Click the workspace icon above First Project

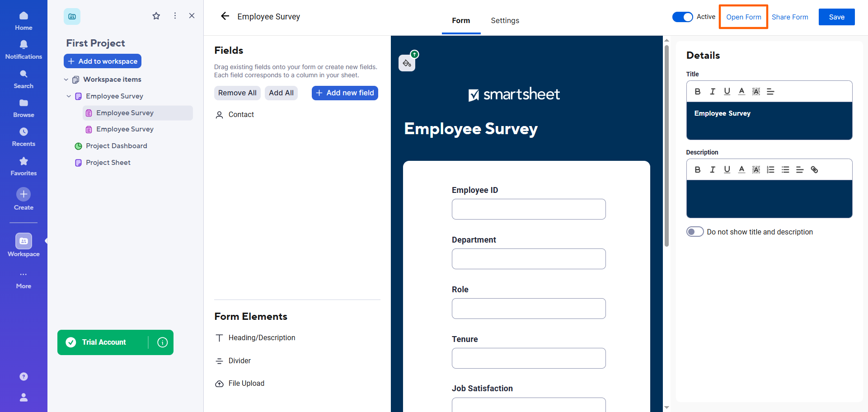72,16
